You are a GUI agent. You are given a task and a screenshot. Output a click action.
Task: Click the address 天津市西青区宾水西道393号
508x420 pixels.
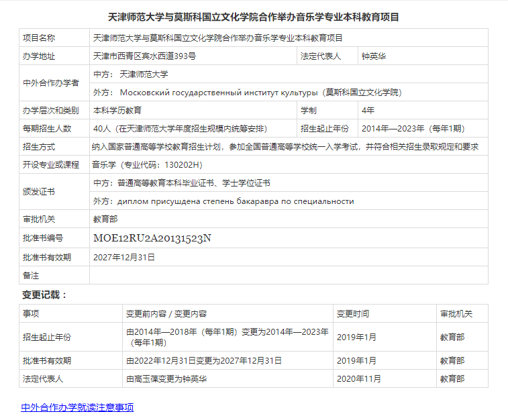[x=144, y=56]
